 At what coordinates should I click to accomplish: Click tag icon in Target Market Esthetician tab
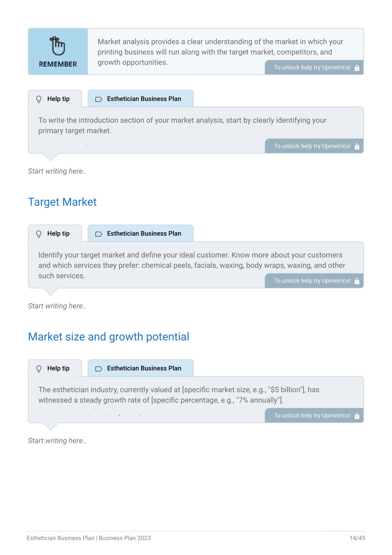pyautogui.click(x=98, y=234)
